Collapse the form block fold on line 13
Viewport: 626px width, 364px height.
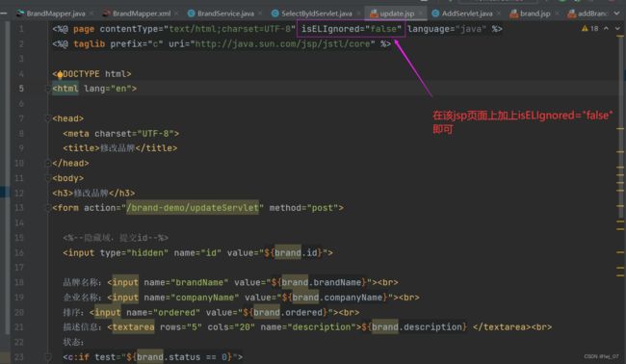(x=47, y=208)
